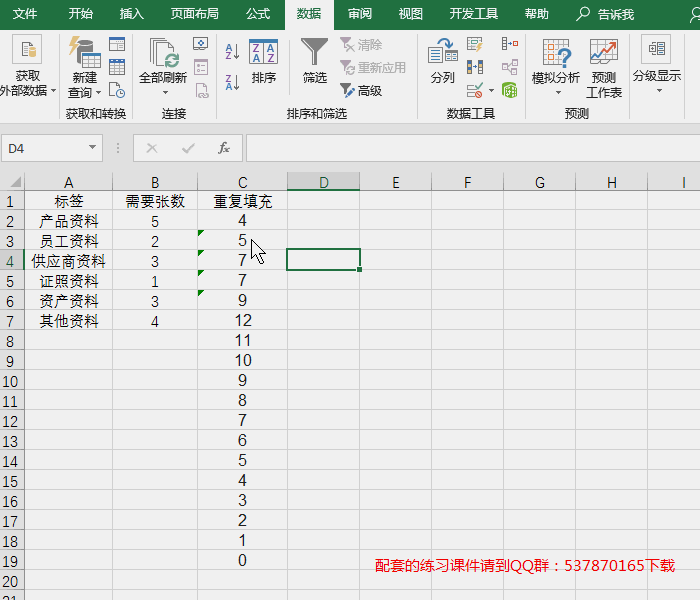This screenshot has width=700, height=600.
Task: Open the 文件 tab
Action: pos(25,14)
